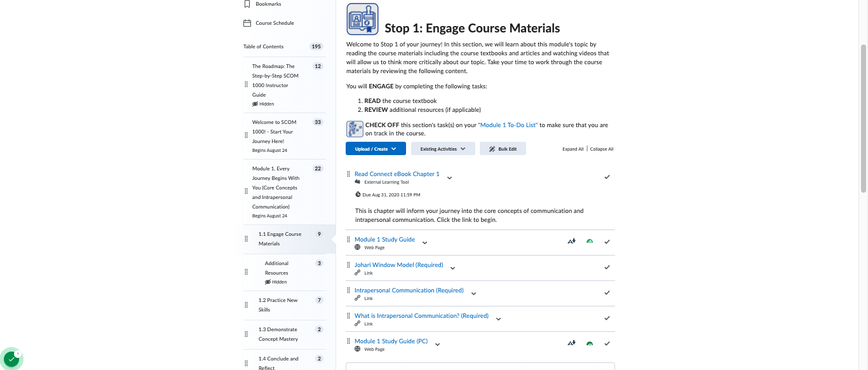
Task: Open the Upload / Create dropdown
Action: coord(376,149)
